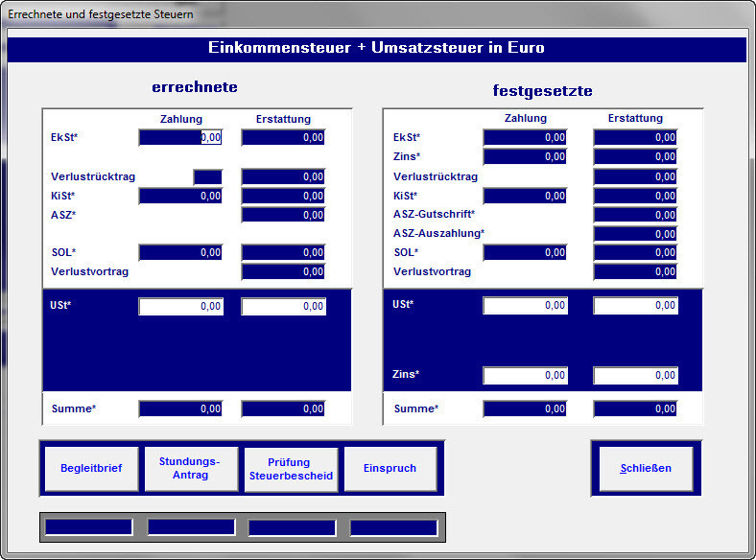Select errechnete Verlustvortrag Erstattung field
The width and height of the screenshot is (756, 560).
pos(283,271)
